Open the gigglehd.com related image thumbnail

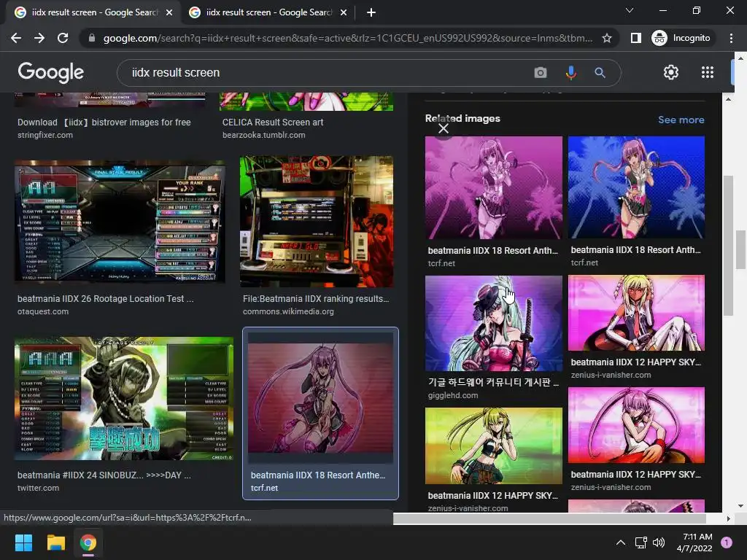494,323
